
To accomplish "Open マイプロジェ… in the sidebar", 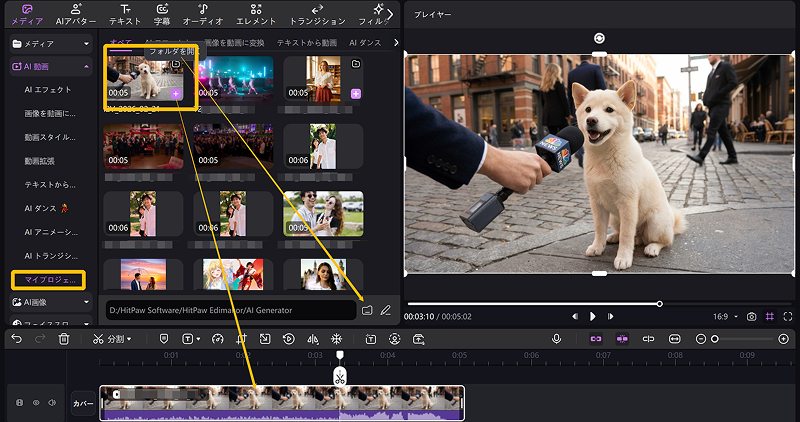I will click(48, 280).
